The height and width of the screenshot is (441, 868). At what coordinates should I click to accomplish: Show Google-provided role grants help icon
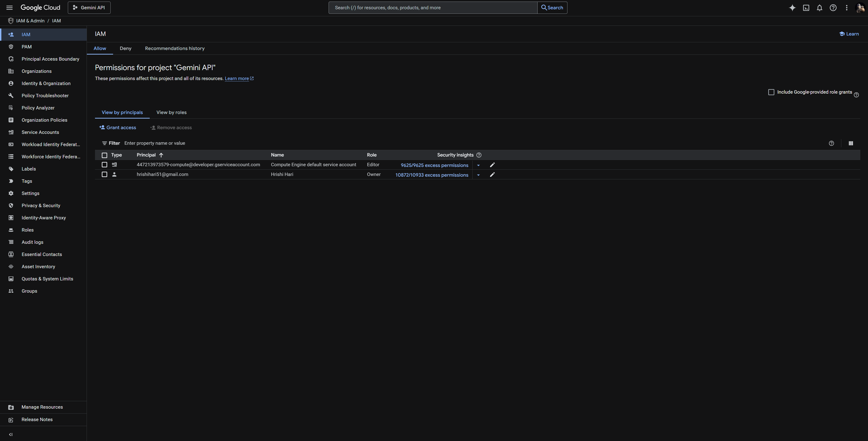(856, 95)
